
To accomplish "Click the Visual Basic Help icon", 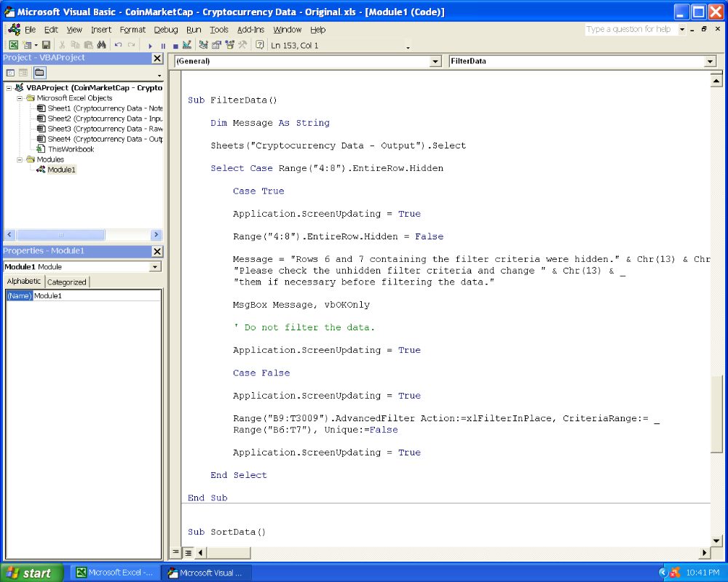I will [260, 45].
